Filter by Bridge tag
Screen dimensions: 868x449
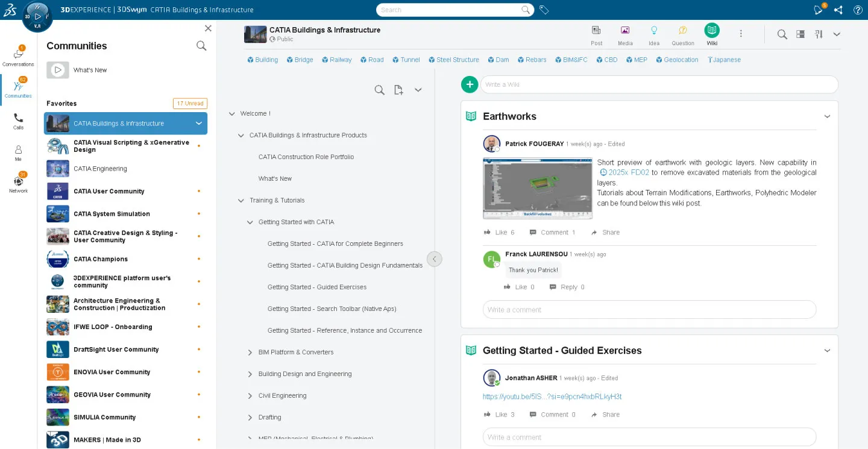click(300, 60)
